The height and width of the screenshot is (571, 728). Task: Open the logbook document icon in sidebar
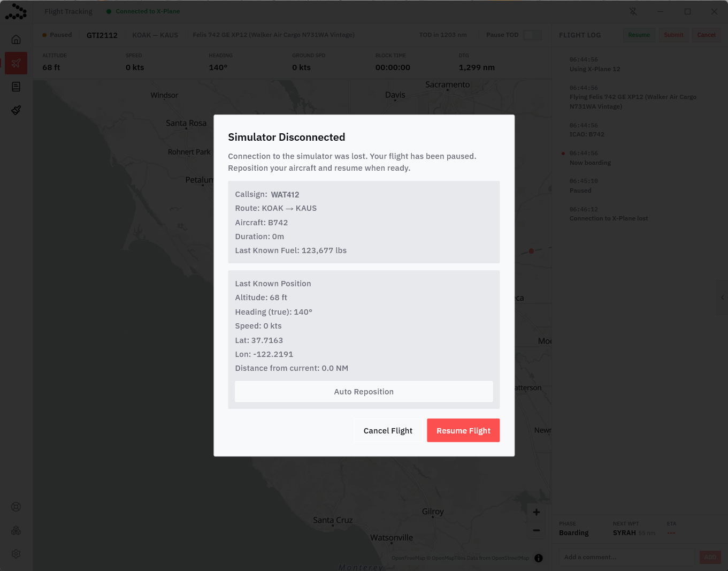click(x=16, y=87)
